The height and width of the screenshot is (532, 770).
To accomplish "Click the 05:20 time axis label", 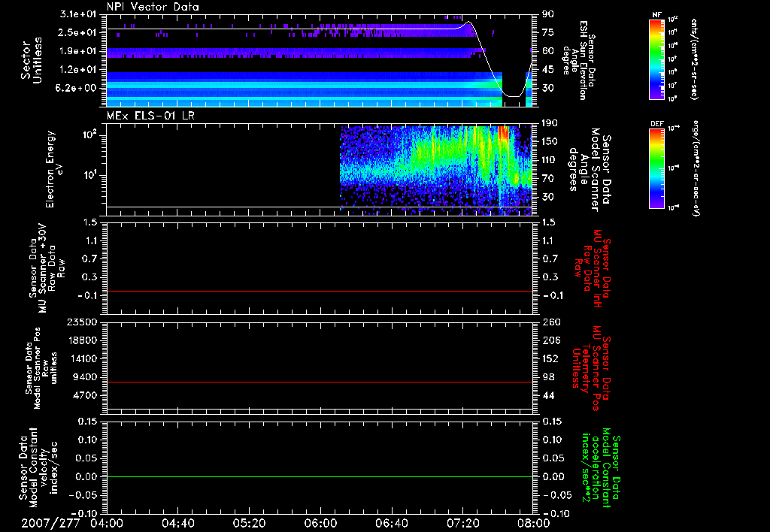I will 249,523.
